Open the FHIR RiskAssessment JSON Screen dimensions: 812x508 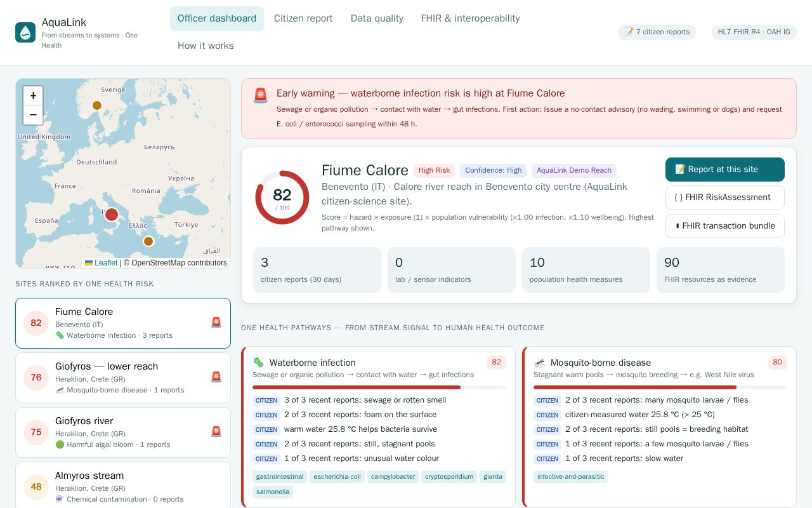click(725, 197)
